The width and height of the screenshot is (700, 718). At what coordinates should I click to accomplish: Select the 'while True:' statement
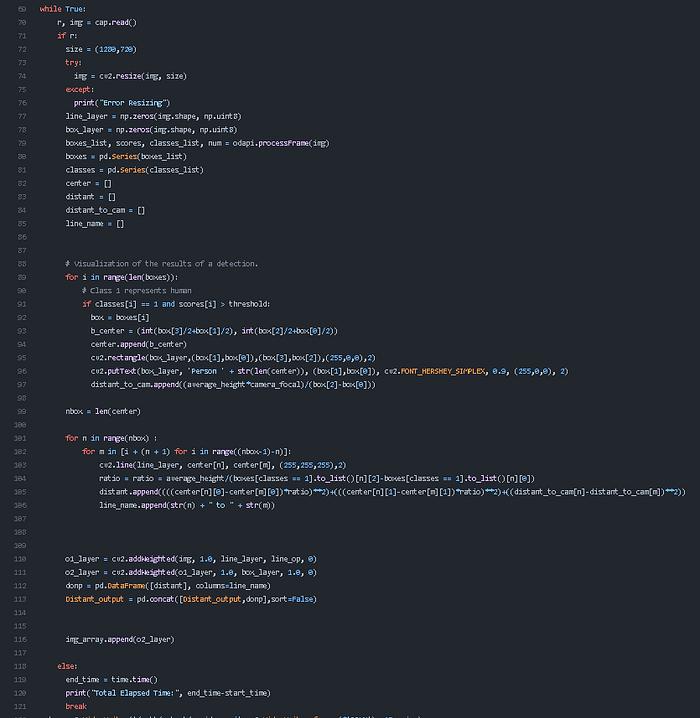[63, 9]
